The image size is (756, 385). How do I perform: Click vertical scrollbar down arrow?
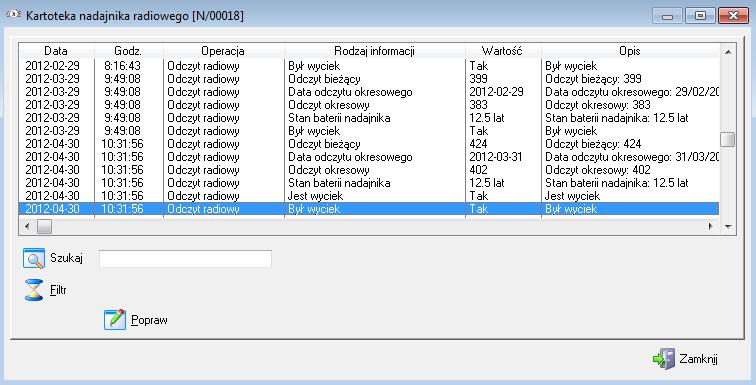728,226
